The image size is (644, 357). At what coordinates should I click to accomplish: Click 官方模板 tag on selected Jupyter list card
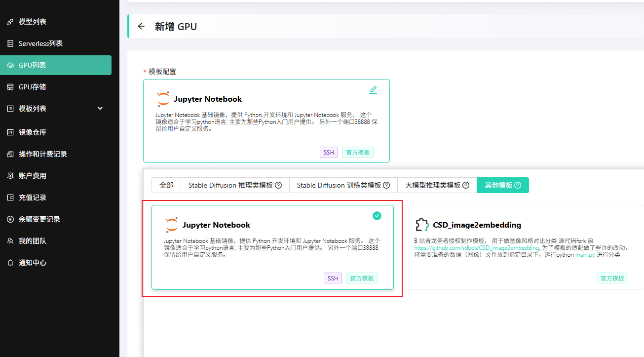tap(362, 278)
